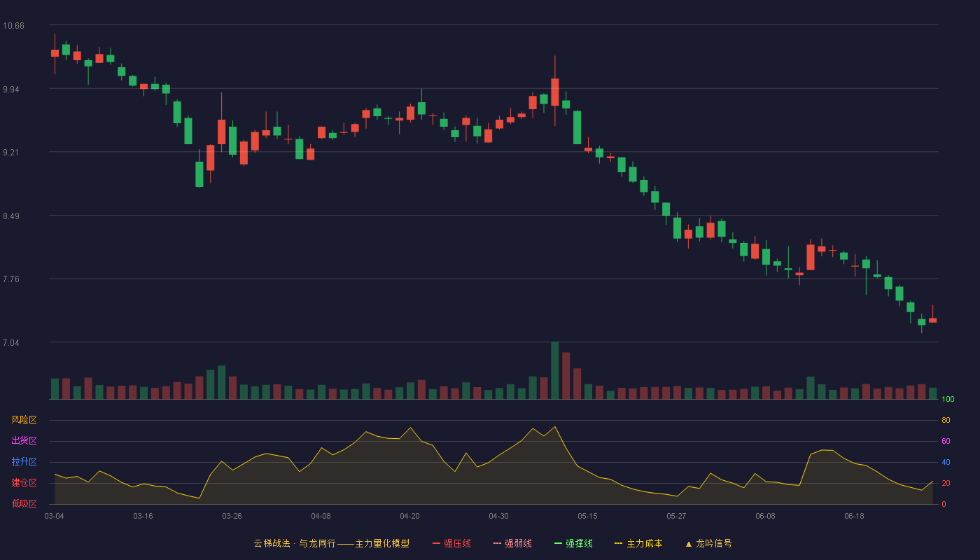Click the 06-08 date label

pos(765,516)
